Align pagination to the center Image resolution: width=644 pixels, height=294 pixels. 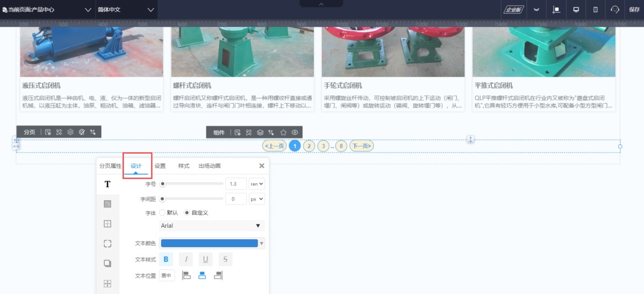202,275
